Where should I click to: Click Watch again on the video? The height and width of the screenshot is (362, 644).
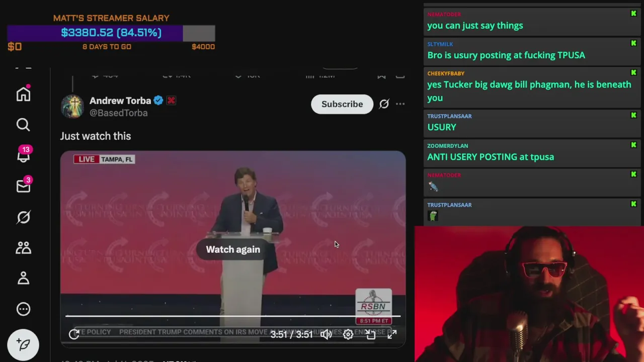pos(233,249)
